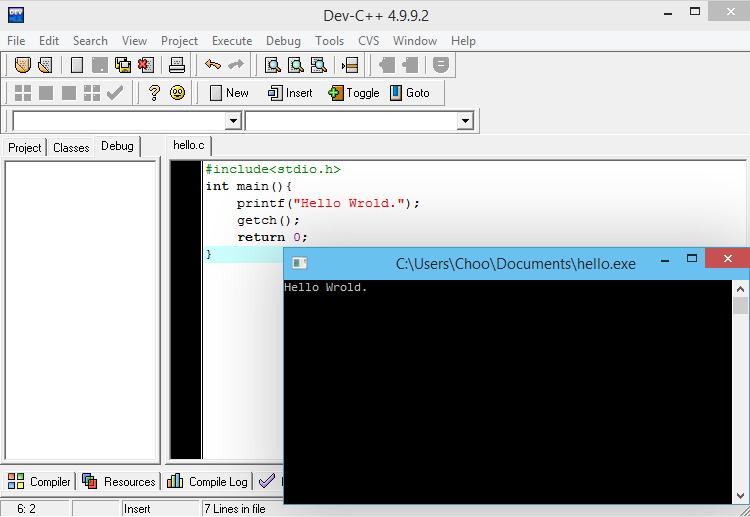This screenshot has width=750, height=517.
Task: Close the file with the red X page icon
Action: [x=146, y=65]
